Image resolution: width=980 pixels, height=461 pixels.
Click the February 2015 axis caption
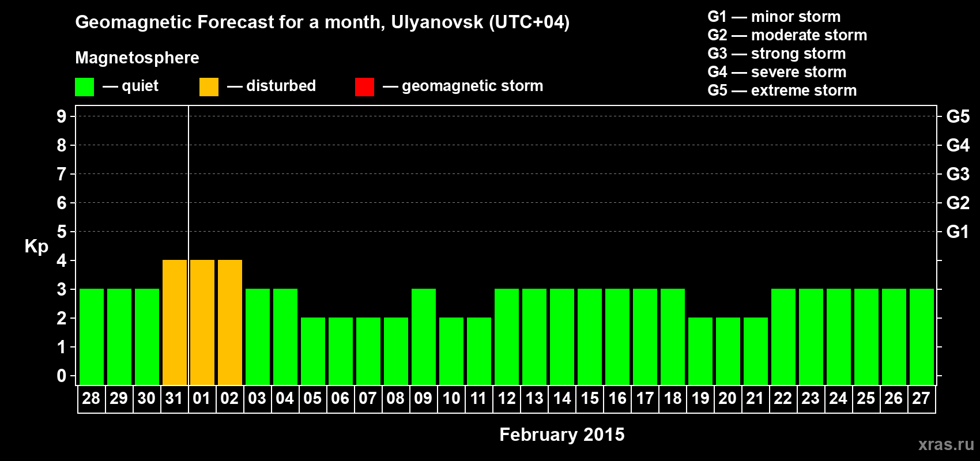[x=561, y=434]
